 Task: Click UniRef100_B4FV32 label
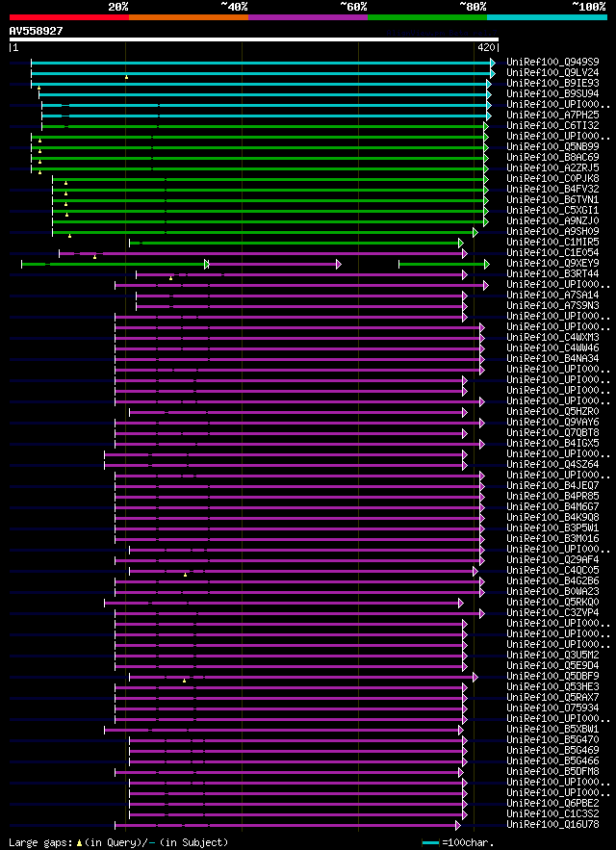(x=552, y=190)
